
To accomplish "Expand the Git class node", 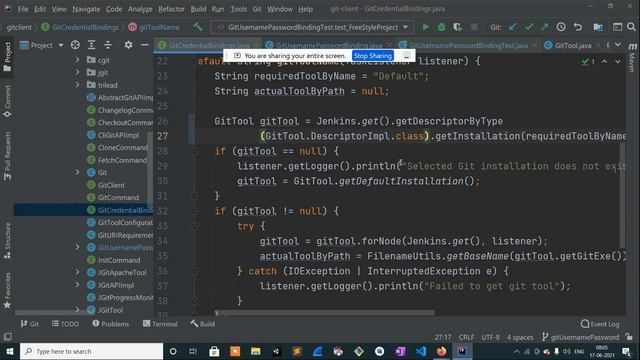I will tap(77, 172).
